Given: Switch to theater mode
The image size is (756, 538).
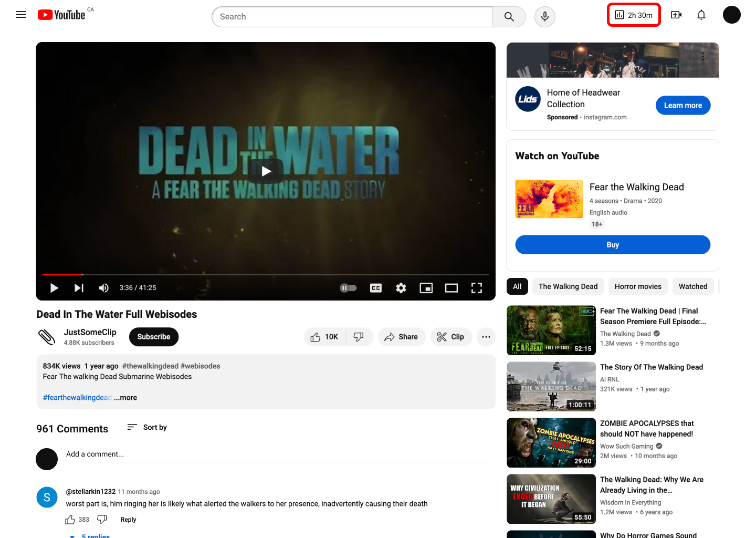Looking at the screenshot, I should (451, 288).
